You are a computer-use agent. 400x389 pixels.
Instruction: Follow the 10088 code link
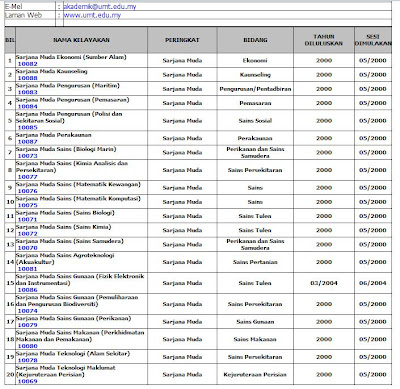pos(28,78)
